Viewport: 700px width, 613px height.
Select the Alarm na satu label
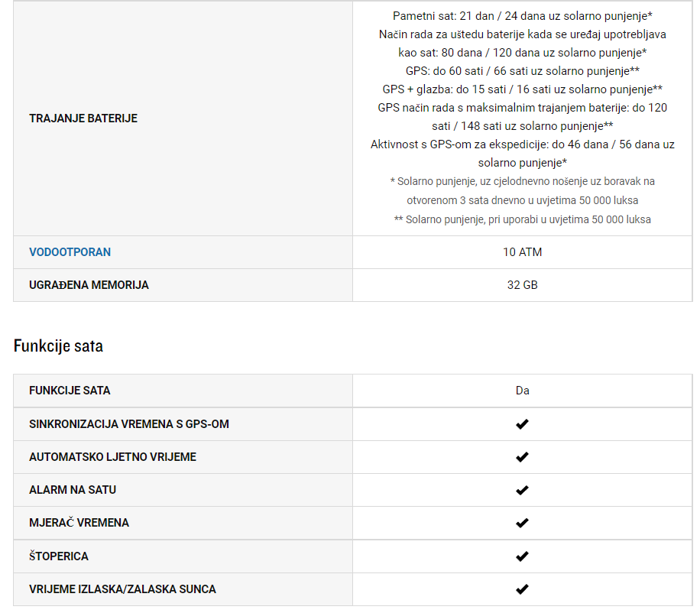[73, 490]
